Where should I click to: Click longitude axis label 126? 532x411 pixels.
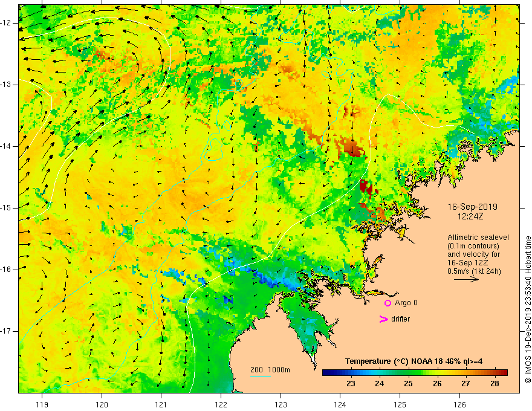[x=459, y=404]
